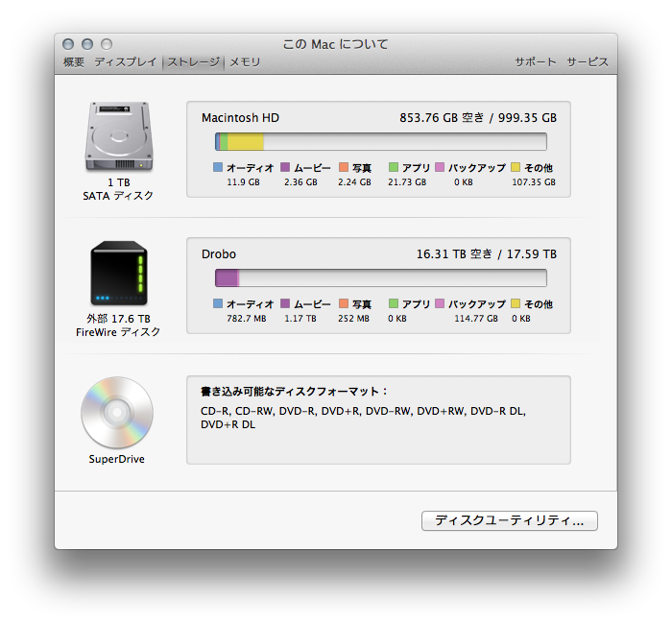Click the Macintosh HD storage usage bar
This screenshot has height=625, width=672.
380,141
